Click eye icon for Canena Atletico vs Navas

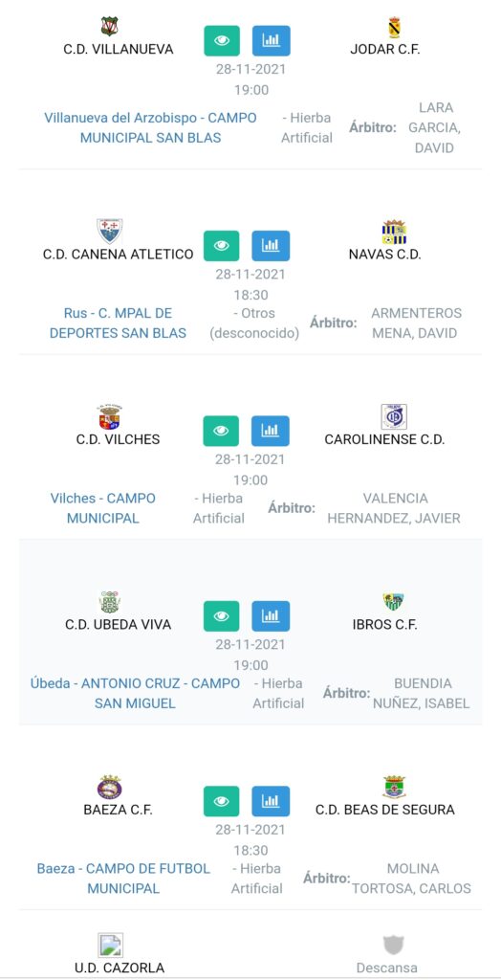pyautogui.click(x=222, y=246)
